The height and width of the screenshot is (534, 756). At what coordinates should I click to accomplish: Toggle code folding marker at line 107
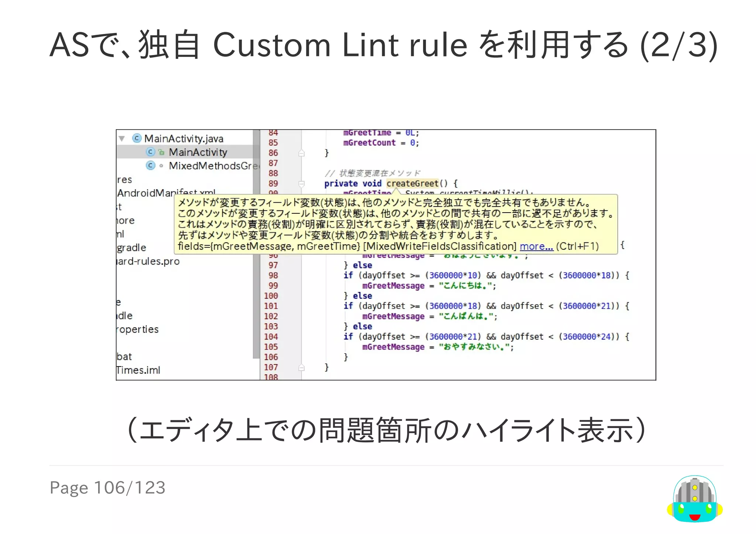tap(302, 367)
